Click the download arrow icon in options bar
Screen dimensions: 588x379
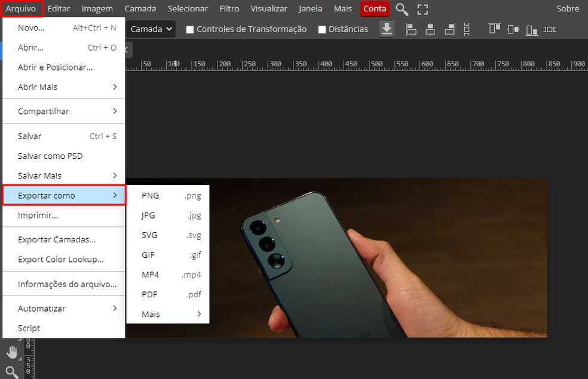(x=387, y=29)
